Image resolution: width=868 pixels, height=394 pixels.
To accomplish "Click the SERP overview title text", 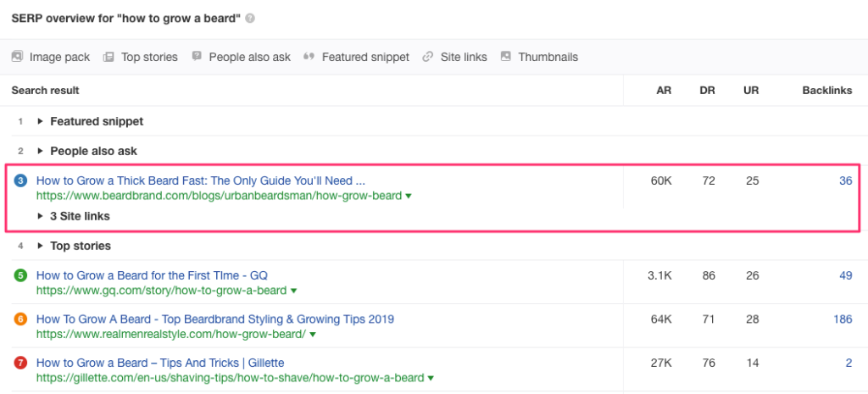I will click(126, 19).
